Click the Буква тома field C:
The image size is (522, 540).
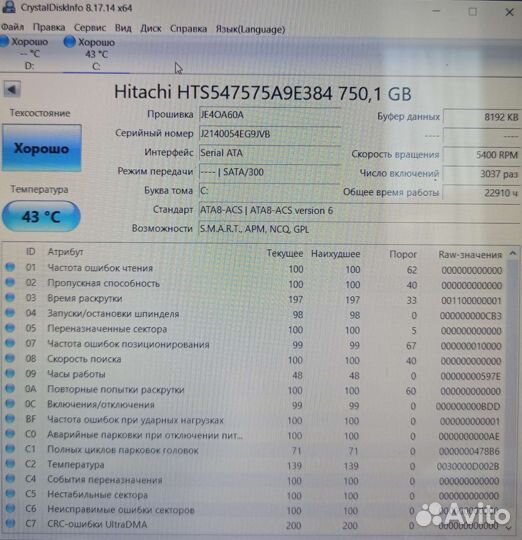[269, 191]
